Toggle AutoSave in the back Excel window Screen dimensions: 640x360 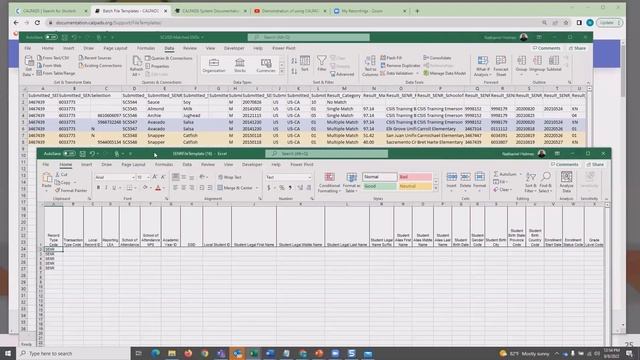pyautogui.click(x=51, y=37)
